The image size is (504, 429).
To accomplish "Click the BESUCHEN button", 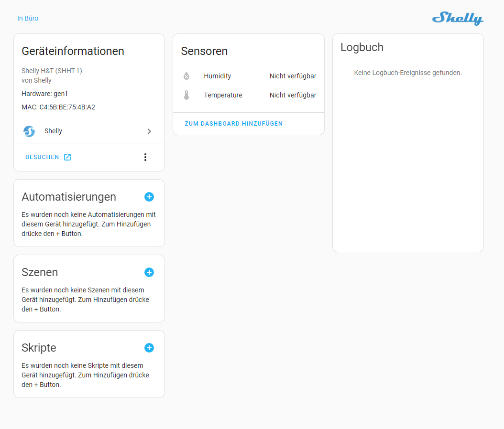I will 43,157.
